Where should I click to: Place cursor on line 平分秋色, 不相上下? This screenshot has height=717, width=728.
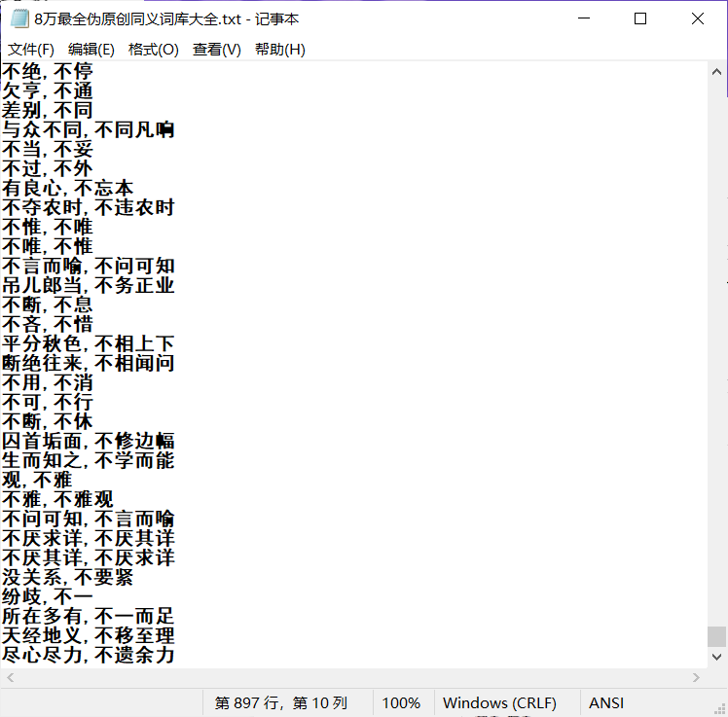(x=88, y=344)
